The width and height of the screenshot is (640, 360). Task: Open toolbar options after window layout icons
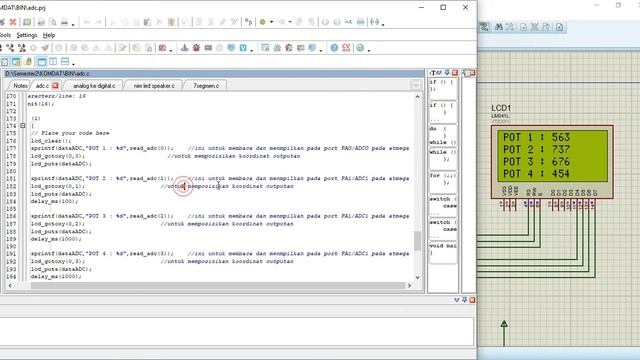pos(73,64)
